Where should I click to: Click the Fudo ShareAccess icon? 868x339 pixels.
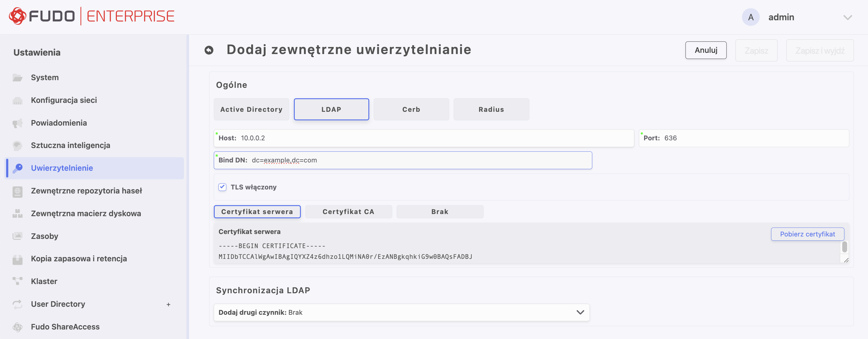point(17,327)
